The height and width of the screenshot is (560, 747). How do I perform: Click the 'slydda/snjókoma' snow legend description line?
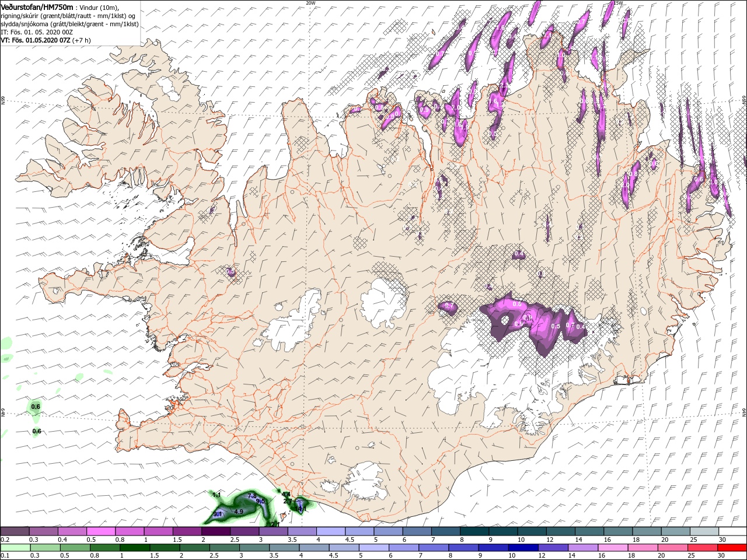[x=69, y=24]
